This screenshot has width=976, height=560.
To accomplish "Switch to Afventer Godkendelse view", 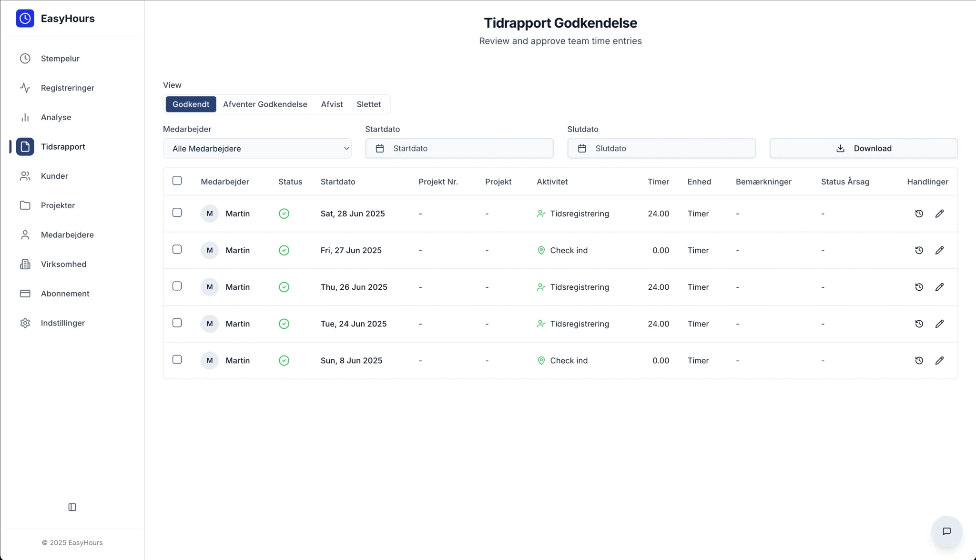I will coord(265,104).
